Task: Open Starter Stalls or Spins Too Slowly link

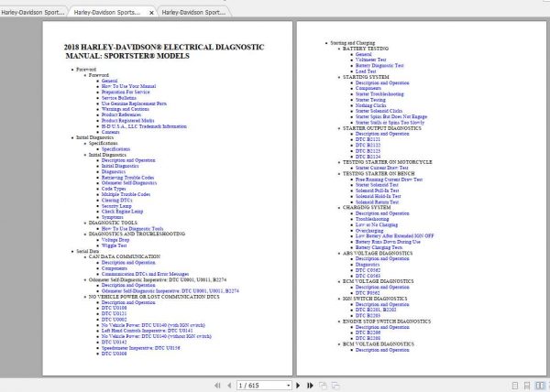Action: (x=390, y=123)
